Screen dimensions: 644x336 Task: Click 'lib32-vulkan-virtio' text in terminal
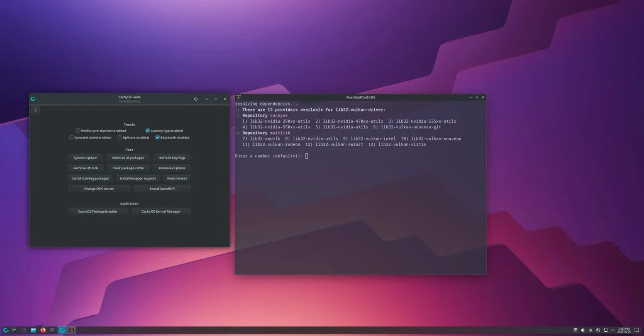coord(402,145)
